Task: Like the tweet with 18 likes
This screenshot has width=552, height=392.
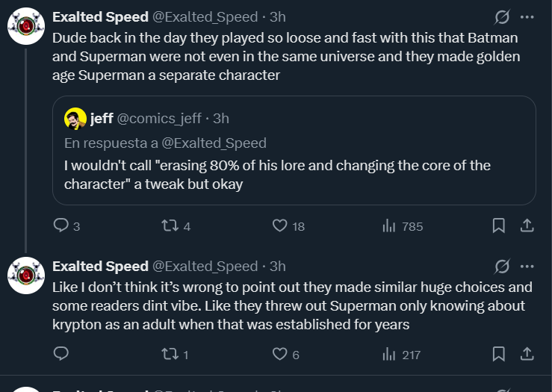Action: [280, 225]
